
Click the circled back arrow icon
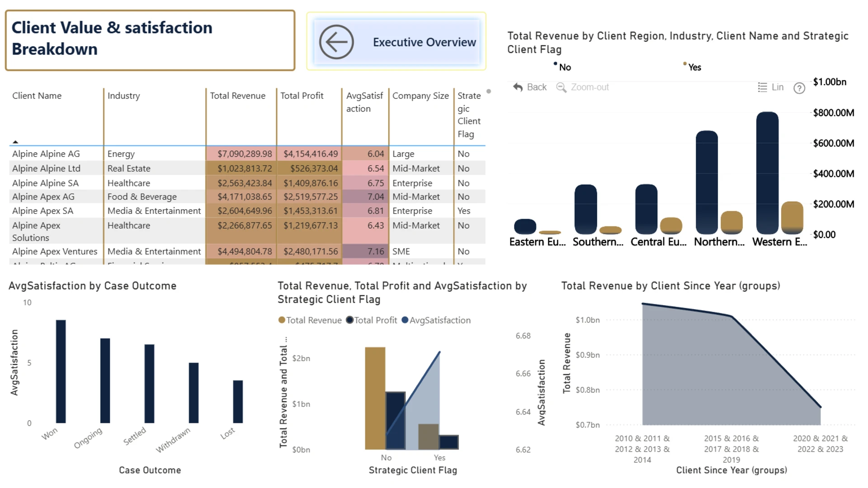(336, 42)
